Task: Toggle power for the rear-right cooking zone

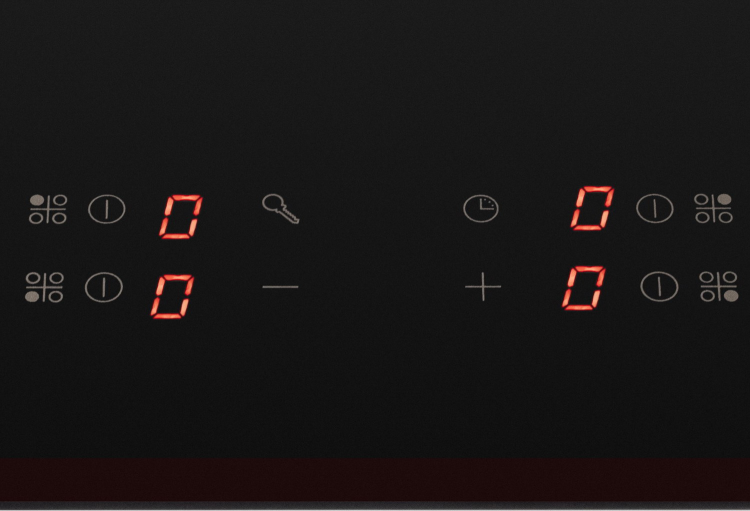Action: click(655, 208)
